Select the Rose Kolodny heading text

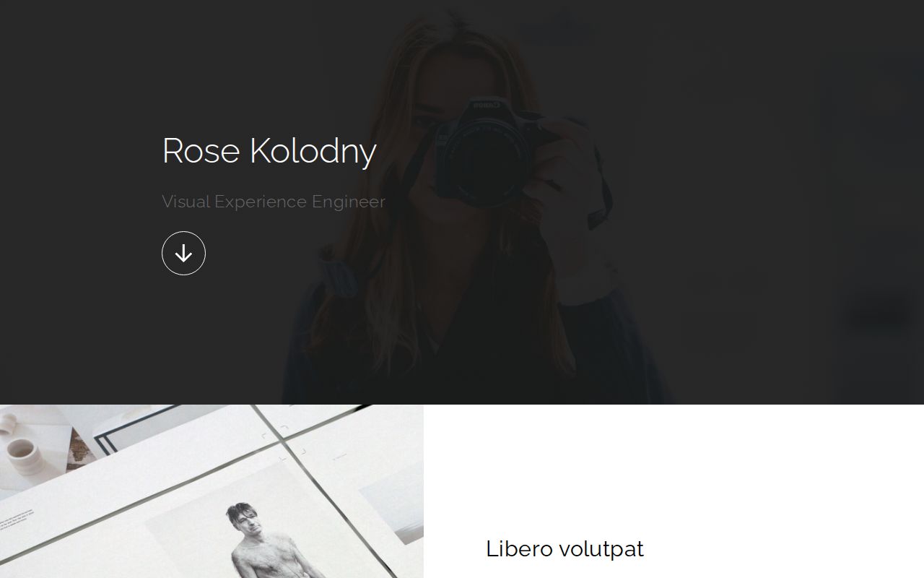pyautogui.click(x=269, y=151)
